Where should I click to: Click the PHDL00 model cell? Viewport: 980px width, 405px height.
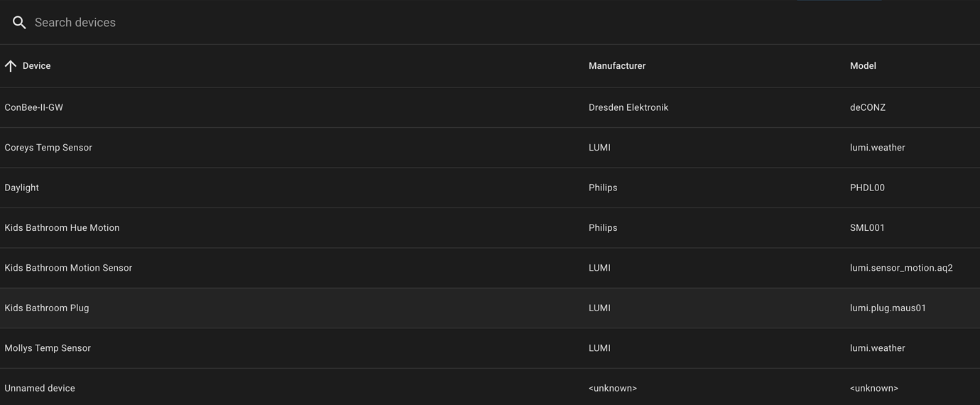(867, 188)
